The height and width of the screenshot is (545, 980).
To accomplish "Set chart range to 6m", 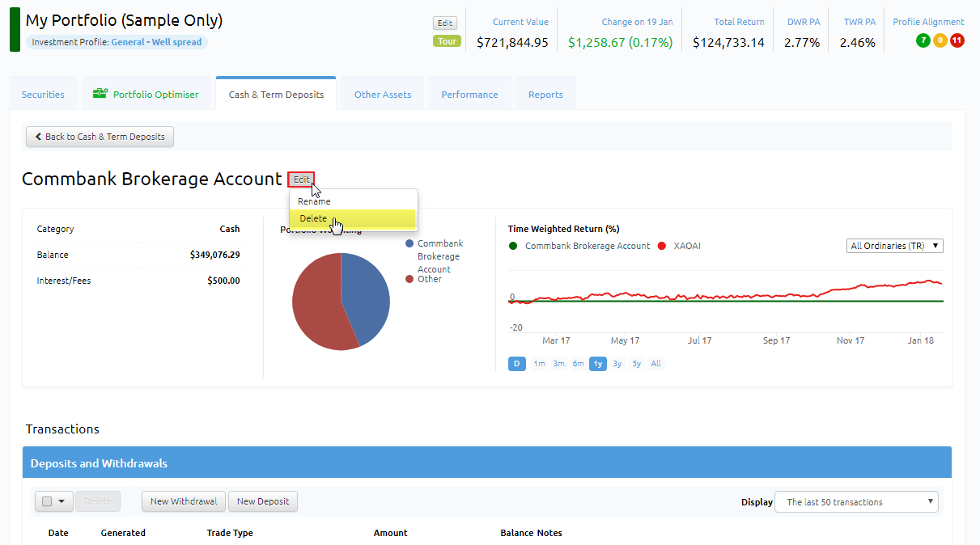I will (579, 364).
